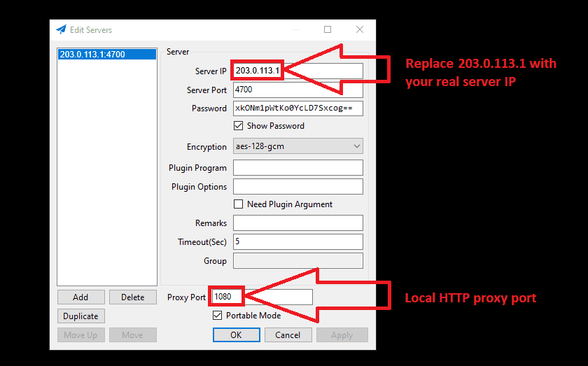Uncheck the Portable Mode checkbox
588x366 pixels.
(218, 316)
